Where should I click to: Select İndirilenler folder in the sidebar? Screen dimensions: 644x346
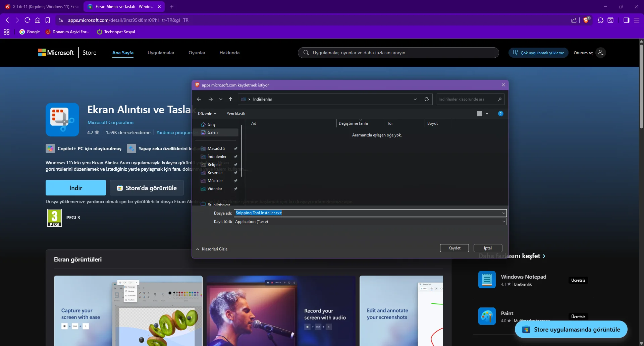click(217, 157)
